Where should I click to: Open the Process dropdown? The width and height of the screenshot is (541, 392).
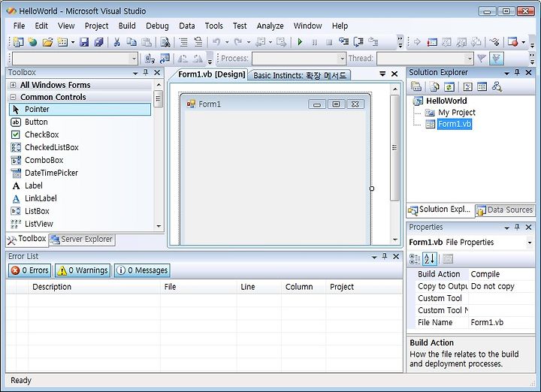pos(342,59)
